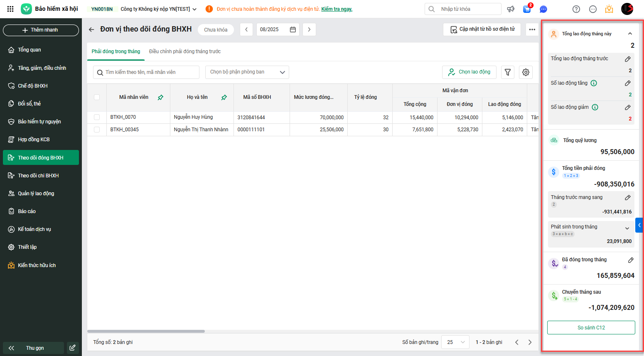Viewport: 644px width, 356px height.
Task: Toggle the select-all header checkbox
Action: [97, 97]
